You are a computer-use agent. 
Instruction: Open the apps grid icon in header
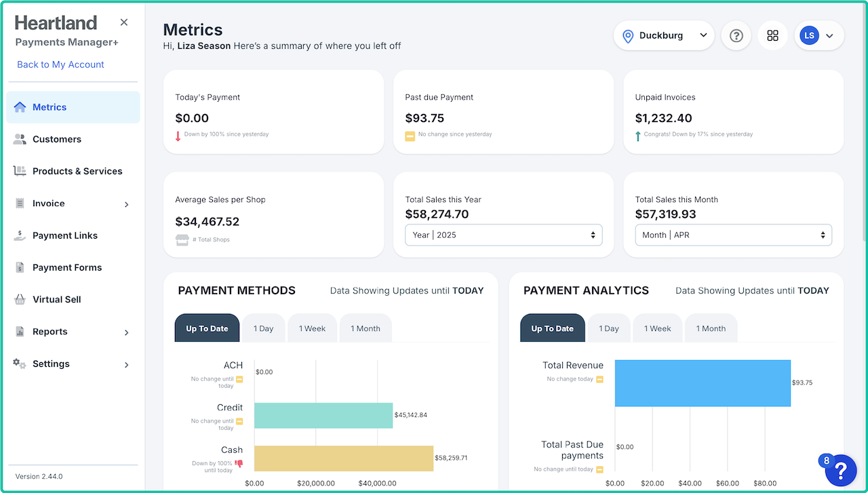point(772,36)
